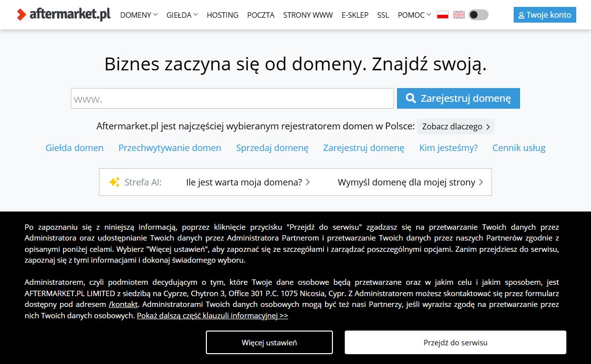Click Zarejestruj domenę search button
This screenshot has height=364, width=591.
(x=459, y=98)
